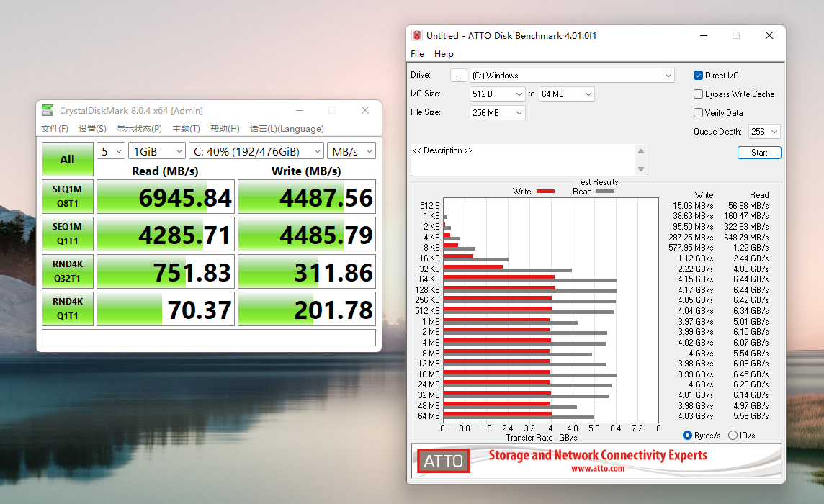Click the Description text box
This screenshot has height=504, width=824.
pyautogui.click(x=524, y=160)
